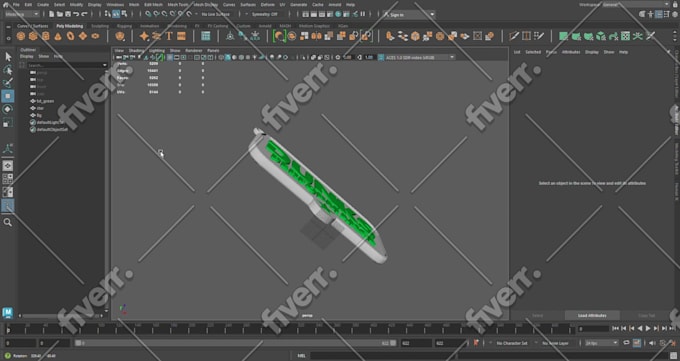Open the 24 fps frame rate dropdown

[602, 343]
